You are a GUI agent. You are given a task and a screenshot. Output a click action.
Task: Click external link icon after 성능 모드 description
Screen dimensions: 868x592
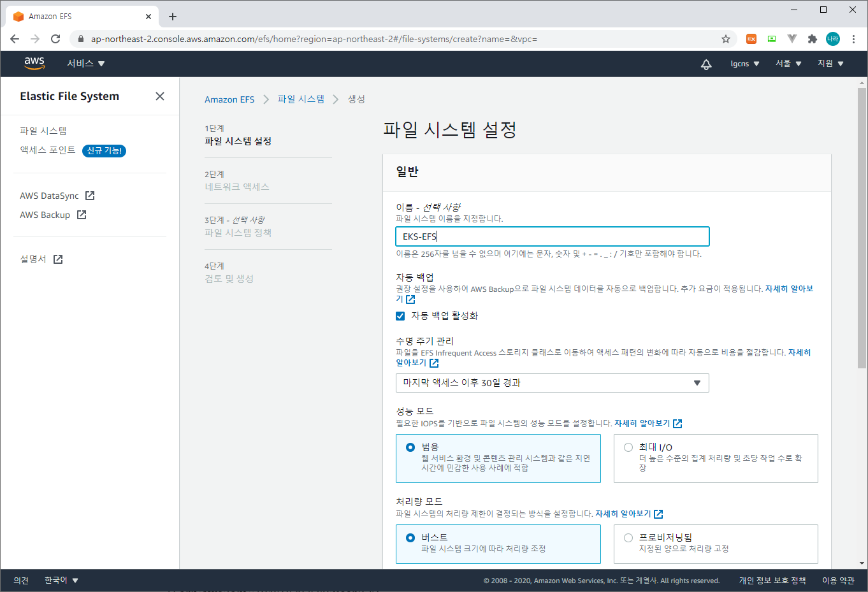pos(677,423)
